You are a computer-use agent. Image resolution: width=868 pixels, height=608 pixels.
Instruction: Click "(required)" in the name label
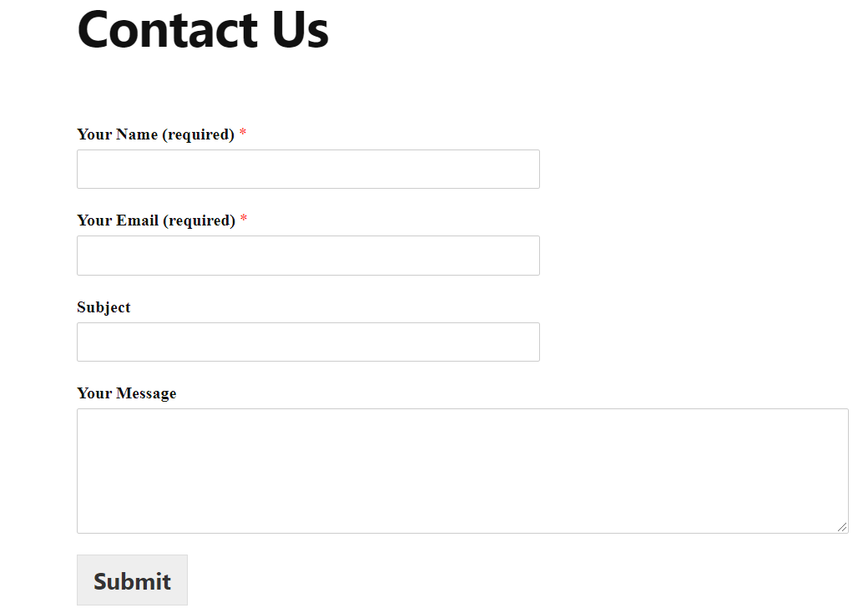point(198,134)
